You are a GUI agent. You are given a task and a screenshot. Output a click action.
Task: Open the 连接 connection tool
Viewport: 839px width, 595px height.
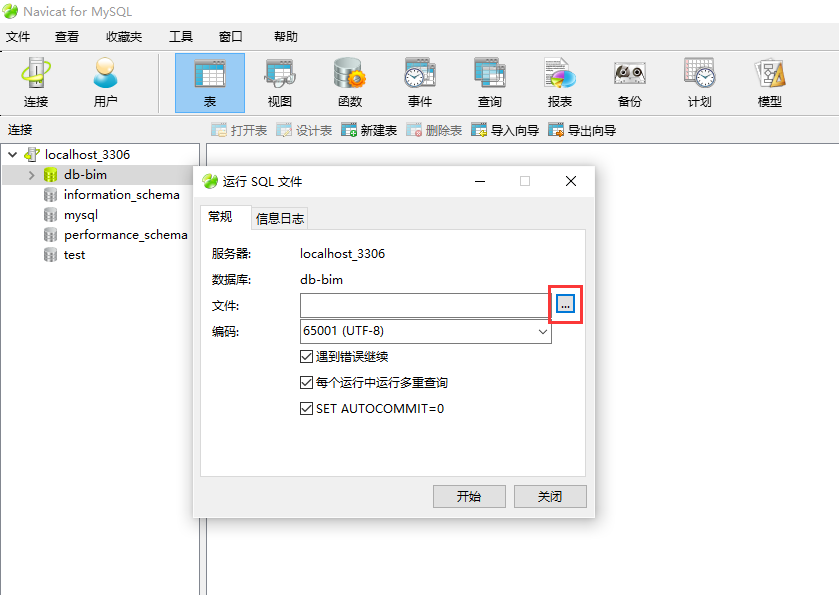(36, 83)
